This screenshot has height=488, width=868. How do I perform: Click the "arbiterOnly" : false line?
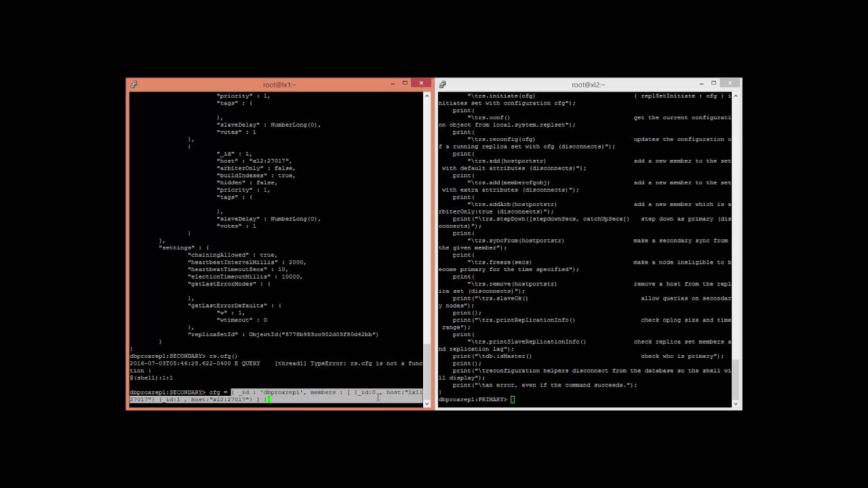pyautogui.click(x=256, y=168)
